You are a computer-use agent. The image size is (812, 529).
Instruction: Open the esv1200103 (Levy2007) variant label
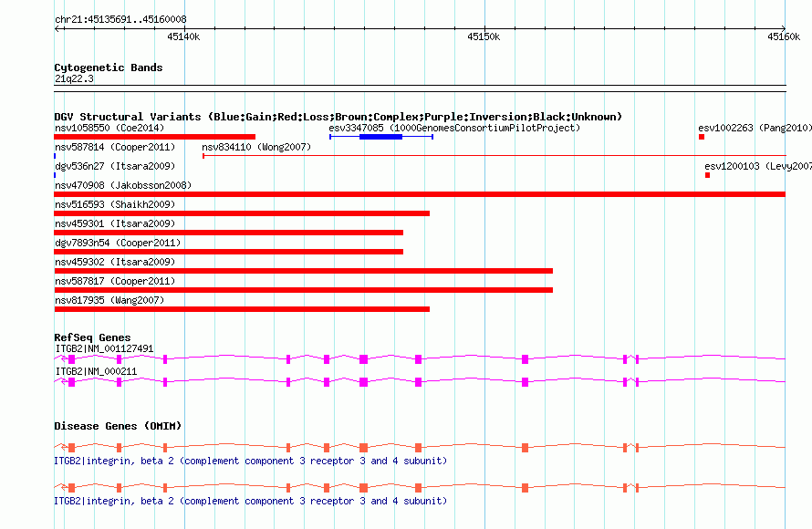click(757, 166)
